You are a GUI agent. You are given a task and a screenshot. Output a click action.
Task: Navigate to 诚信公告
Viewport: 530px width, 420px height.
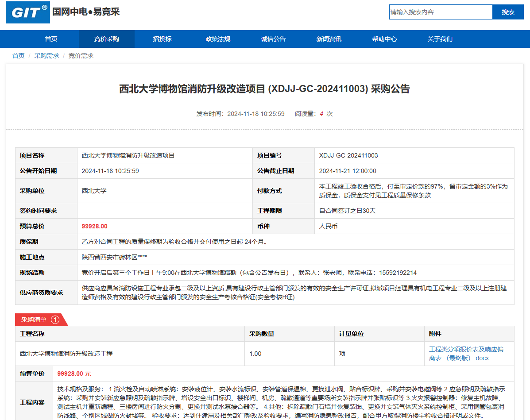point(273,39)
